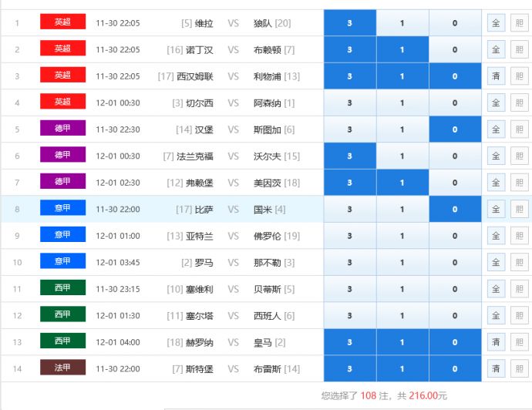Mark 胆 for 法兰克福 vs 沃尔夫 match
This screenshot has height=410, width=532.
click(x=519, y=156)
